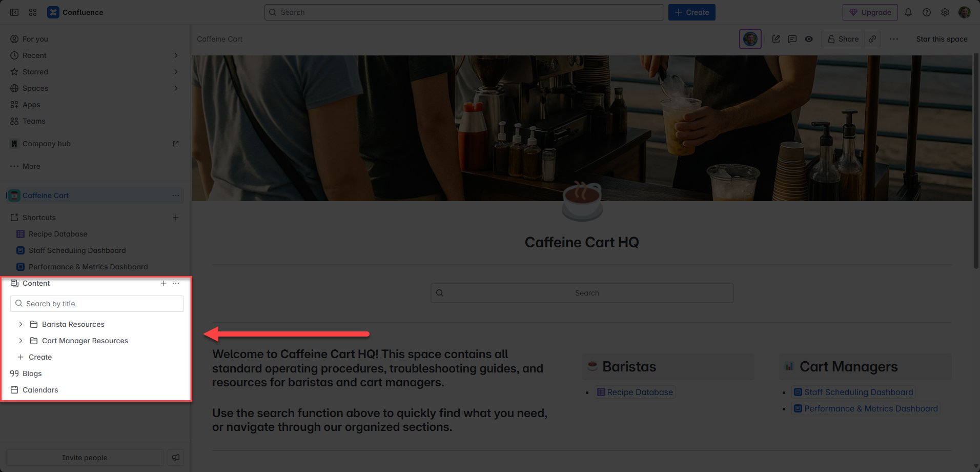Open the settings gear icon
The image size is (980, 472).
pyautogui.click(x=945, y=12)
